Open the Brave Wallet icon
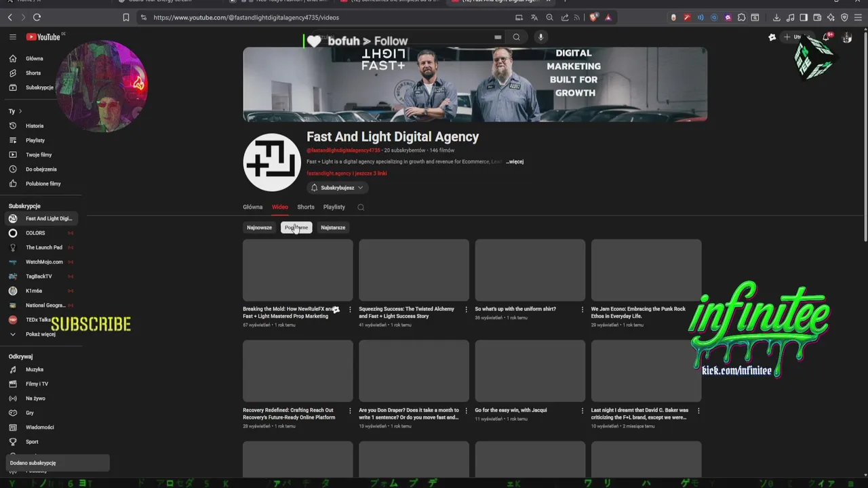The height and width of the screenshot is (488, 868). (x=817, y=18)
